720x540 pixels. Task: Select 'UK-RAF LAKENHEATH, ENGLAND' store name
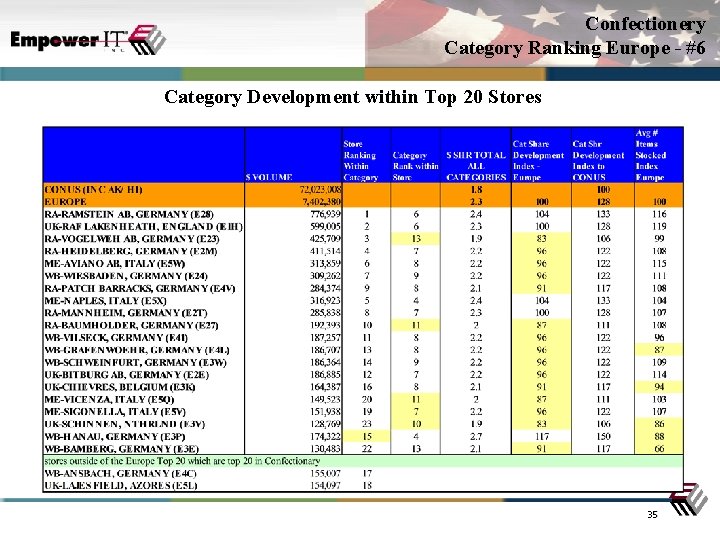click(x=143, y=226)
